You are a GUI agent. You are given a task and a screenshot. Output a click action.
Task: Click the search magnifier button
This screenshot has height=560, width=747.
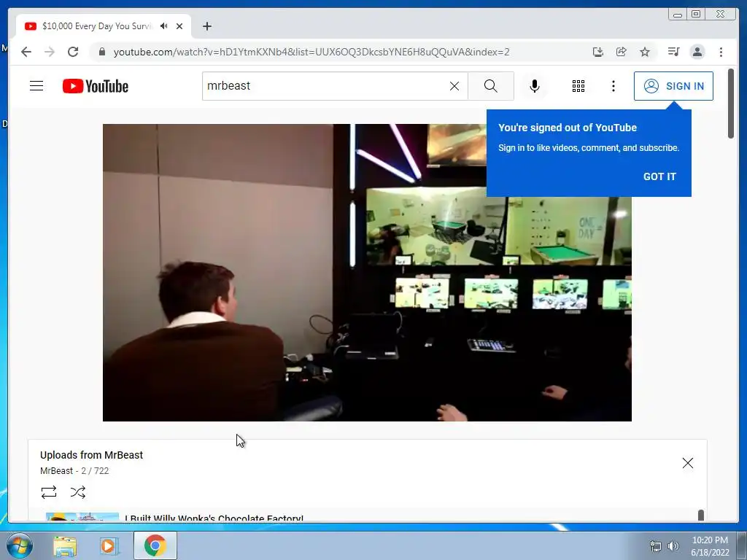[x=491, y=86]
